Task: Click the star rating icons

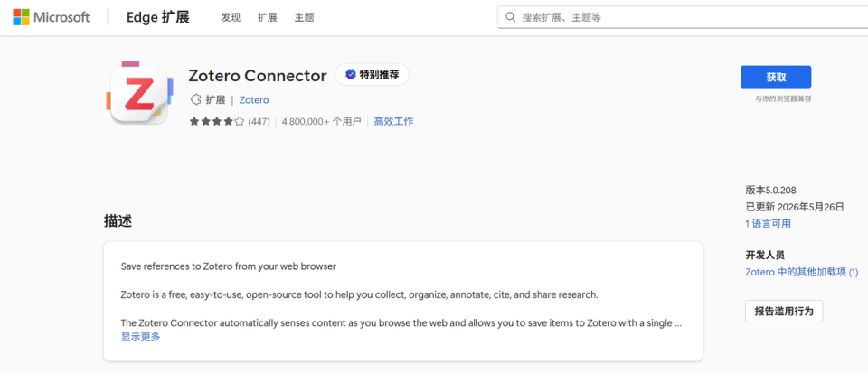Action: 216,122
